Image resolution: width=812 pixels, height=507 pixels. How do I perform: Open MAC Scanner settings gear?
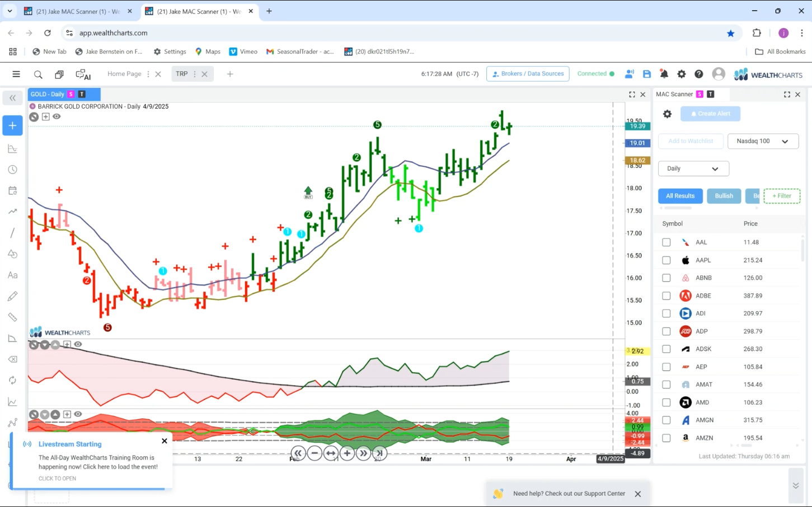(667, 114)
